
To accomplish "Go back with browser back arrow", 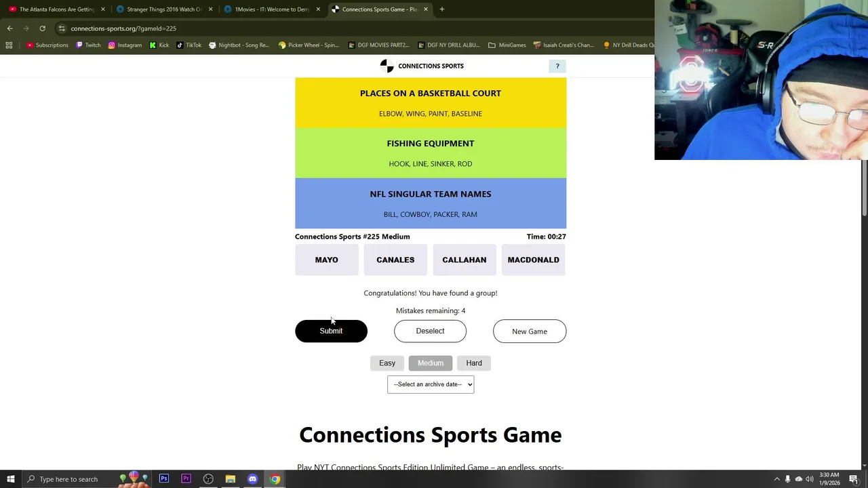I will [x=9, y=28].
